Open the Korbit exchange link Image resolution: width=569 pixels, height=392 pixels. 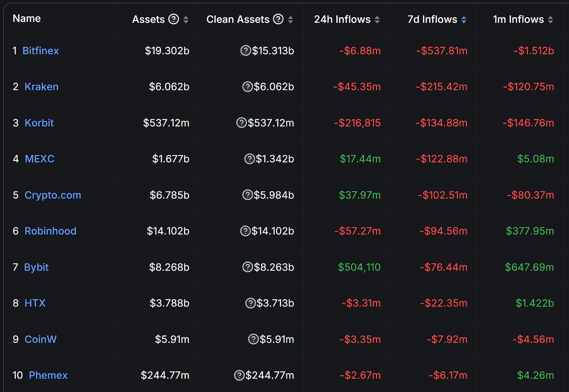(39, 123)
